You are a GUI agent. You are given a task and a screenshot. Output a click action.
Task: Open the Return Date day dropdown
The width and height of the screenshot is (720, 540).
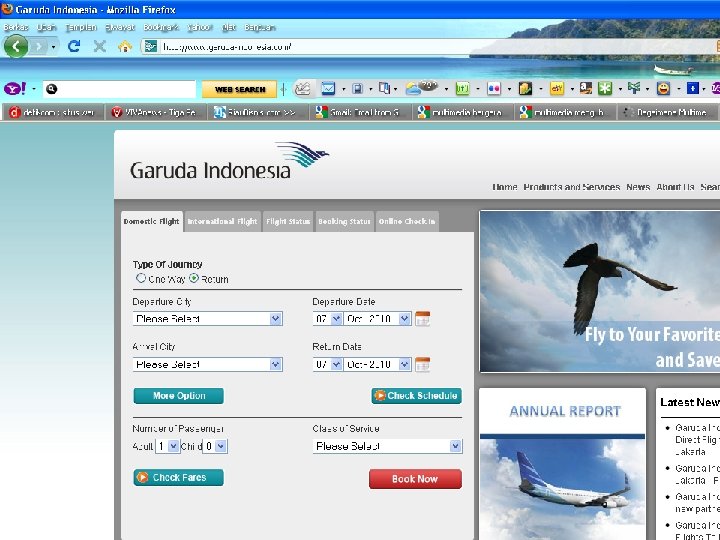point(327,364)
